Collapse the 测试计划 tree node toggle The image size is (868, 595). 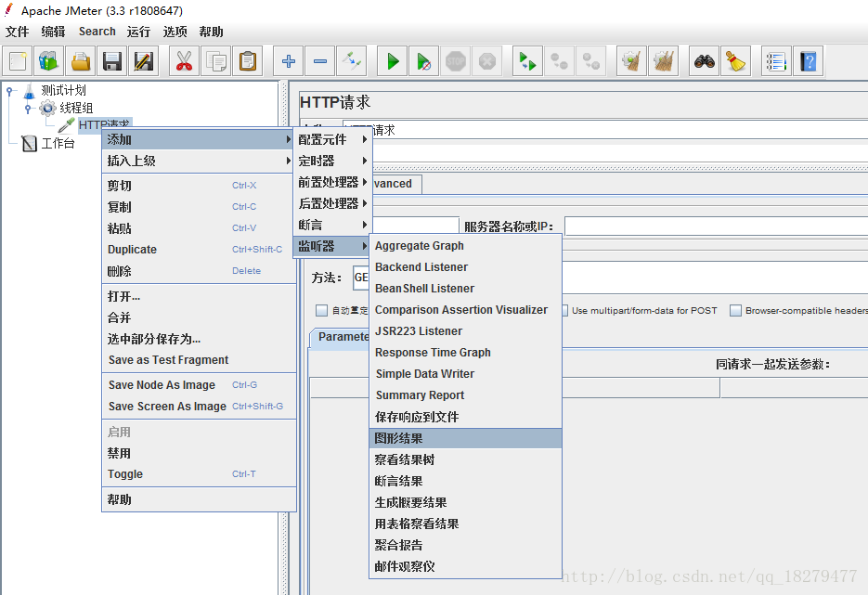pos(9,90)
